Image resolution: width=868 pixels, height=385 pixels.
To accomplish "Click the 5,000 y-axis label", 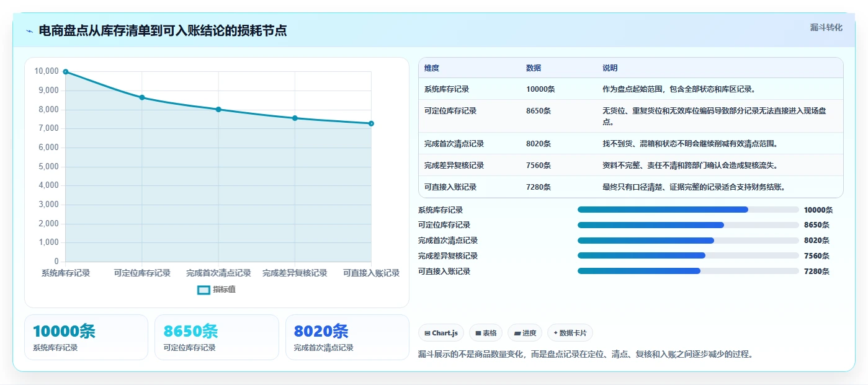I will [48, 167].
